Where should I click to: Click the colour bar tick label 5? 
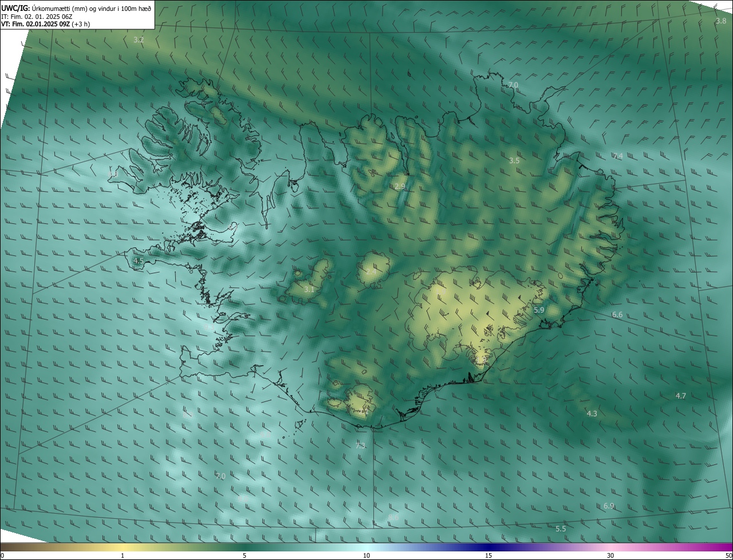tap(245, 555)
